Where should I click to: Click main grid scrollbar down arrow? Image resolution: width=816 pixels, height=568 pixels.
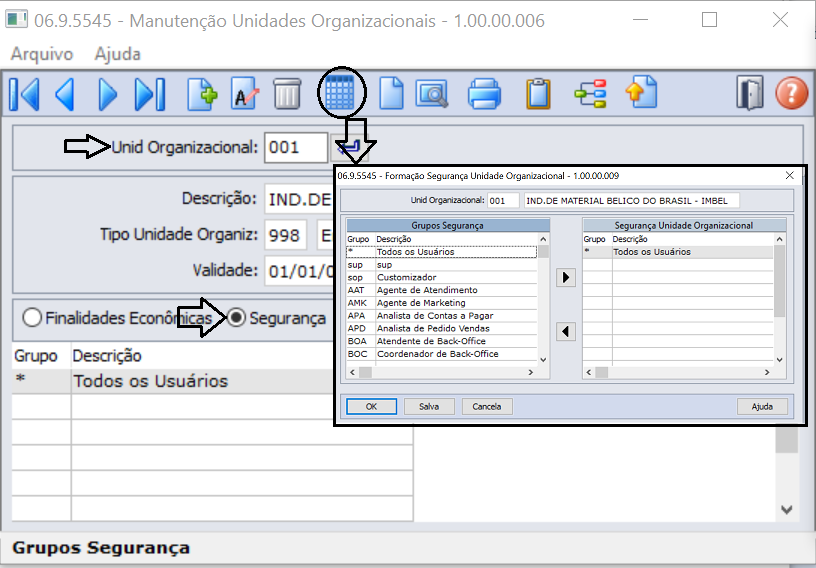pos(786,510)
